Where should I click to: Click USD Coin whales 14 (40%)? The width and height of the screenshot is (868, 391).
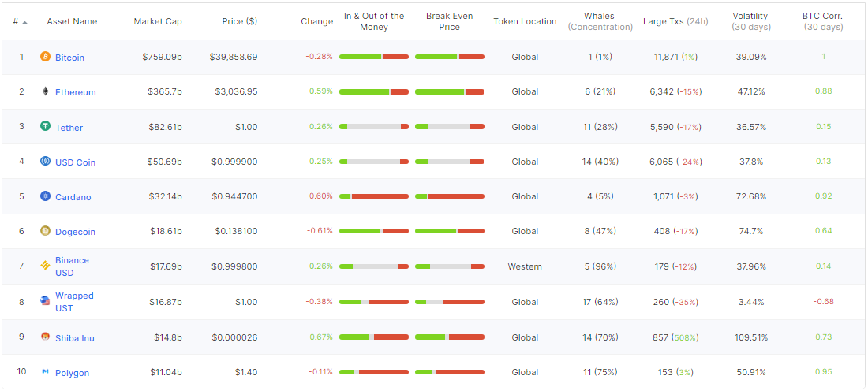(600, 162)
